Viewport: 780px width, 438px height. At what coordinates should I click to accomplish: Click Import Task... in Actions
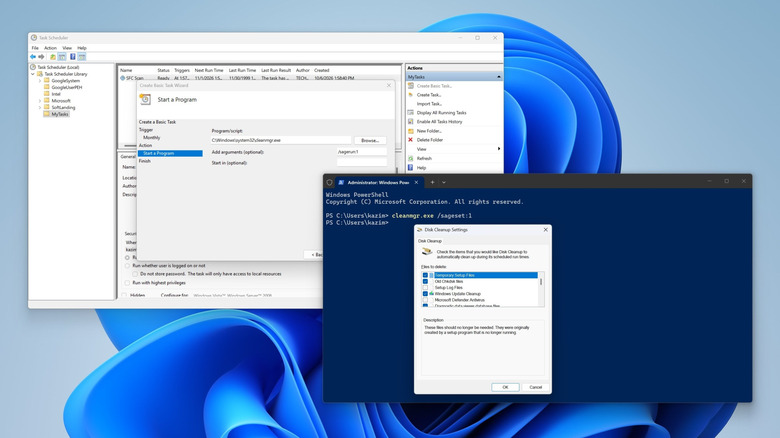[x=429, y=104]
